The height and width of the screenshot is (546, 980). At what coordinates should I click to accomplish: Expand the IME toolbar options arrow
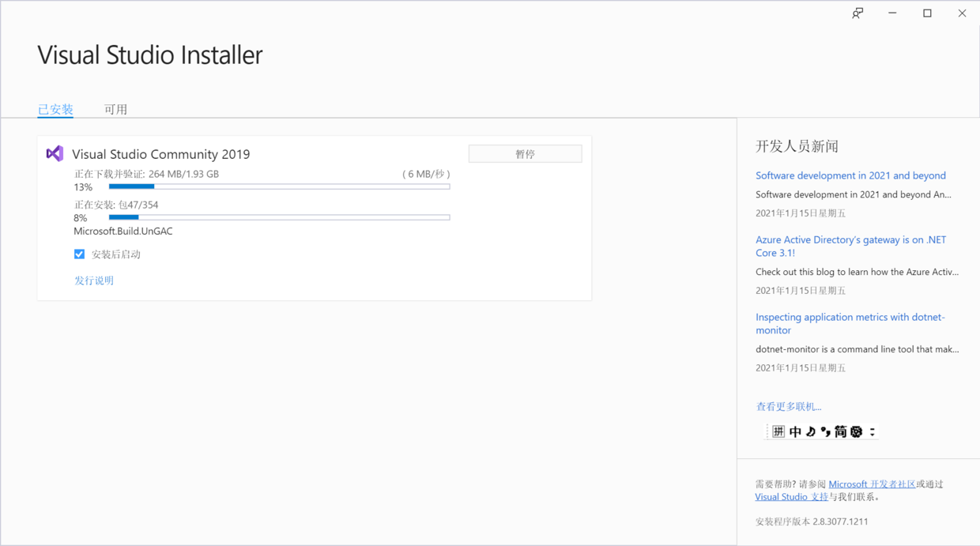click(873, 431)
